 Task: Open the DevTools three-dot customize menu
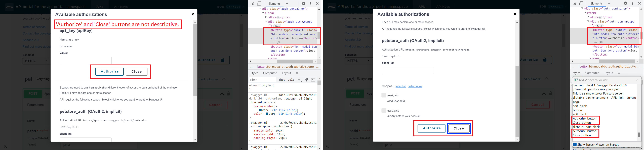(x=310, y=3)
